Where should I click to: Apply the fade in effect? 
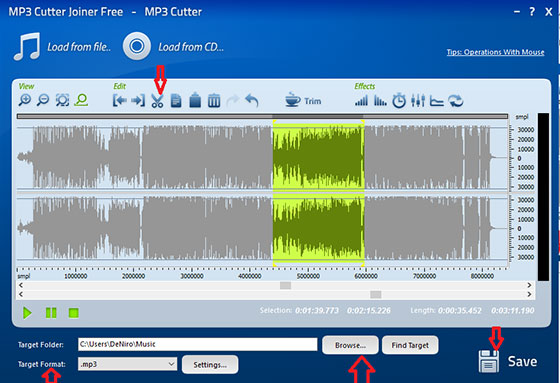point(361,101)
